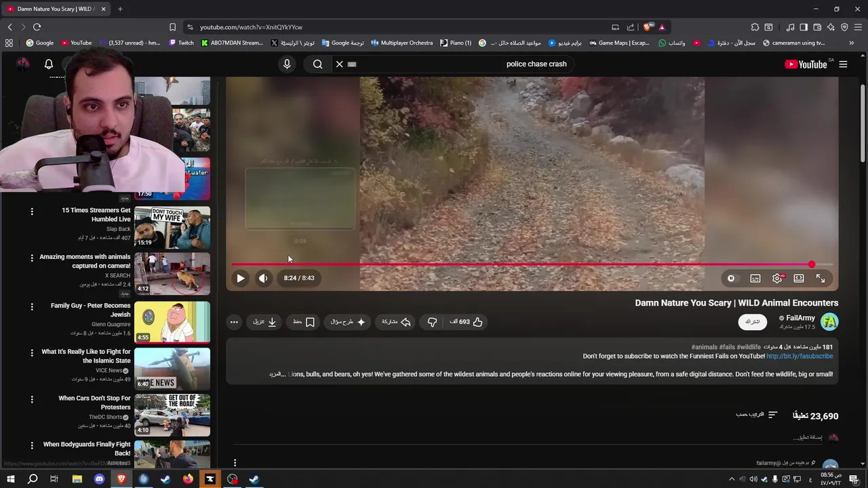Open the FailArmy channel avatar
This screenshot has height=488, width=868.
[829, 322]
